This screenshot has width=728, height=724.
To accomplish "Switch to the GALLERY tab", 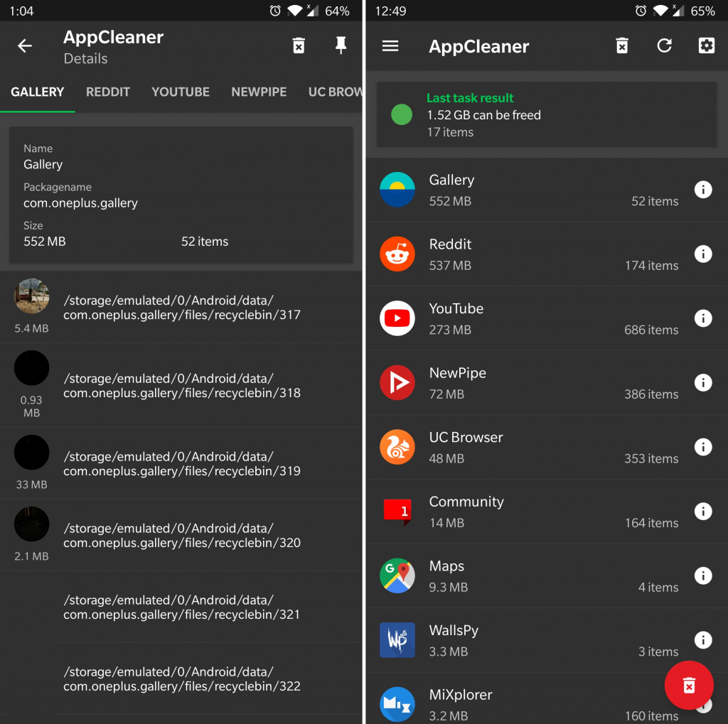I will (x=37, y=92).
